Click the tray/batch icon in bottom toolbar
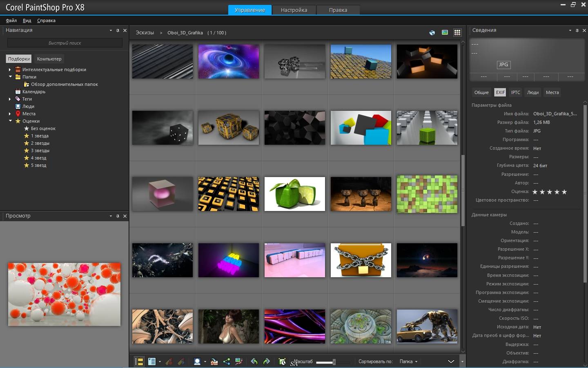The image size is (588, 368). (214, 361)
